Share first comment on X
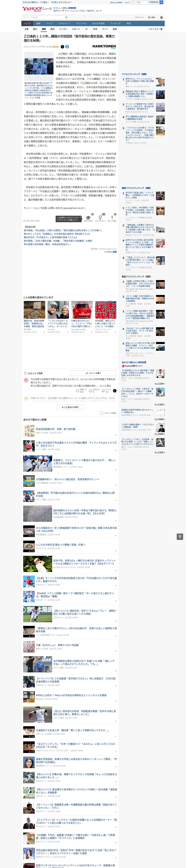 (114, 391)
